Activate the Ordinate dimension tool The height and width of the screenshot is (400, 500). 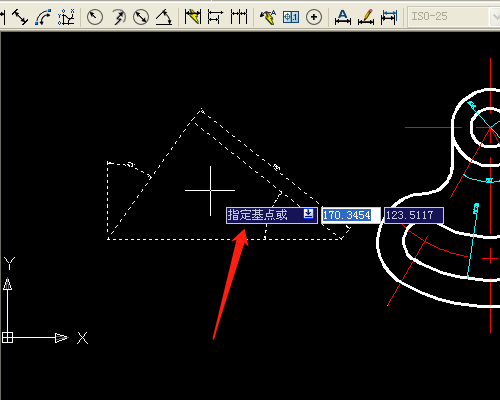66,17
